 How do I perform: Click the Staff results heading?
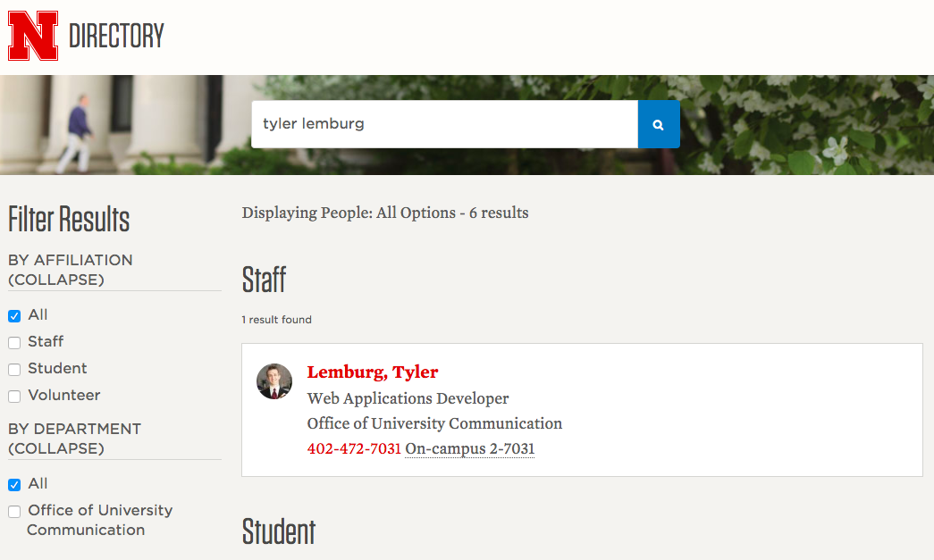point(264,280)
